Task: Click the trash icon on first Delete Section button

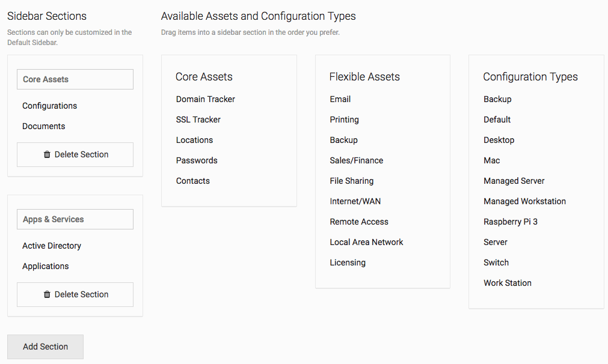Action: coord(48,154)
